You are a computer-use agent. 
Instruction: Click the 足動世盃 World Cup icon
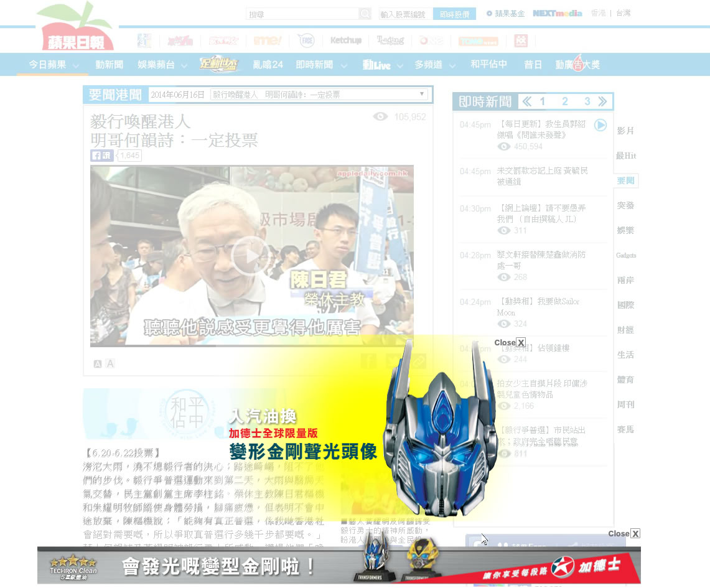tap(218, 64)
